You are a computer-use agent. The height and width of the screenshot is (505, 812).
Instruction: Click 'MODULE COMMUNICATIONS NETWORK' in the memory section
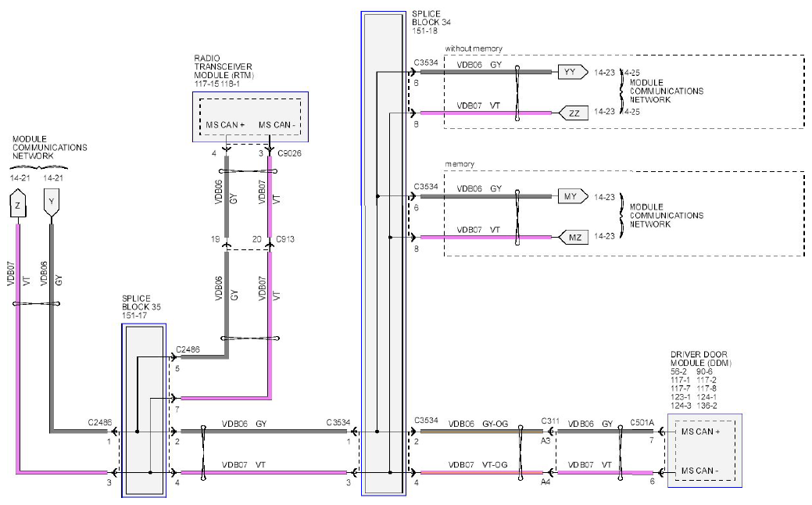[x=667, y=216]
